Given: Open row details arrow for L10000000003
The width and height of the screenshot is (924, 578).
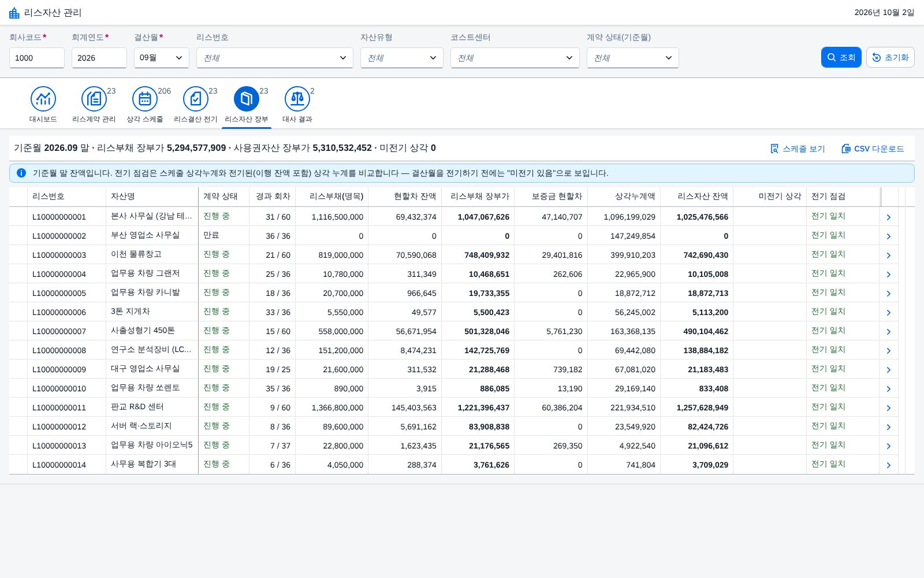Looking at the screenshot, I should tap(889, 255).
